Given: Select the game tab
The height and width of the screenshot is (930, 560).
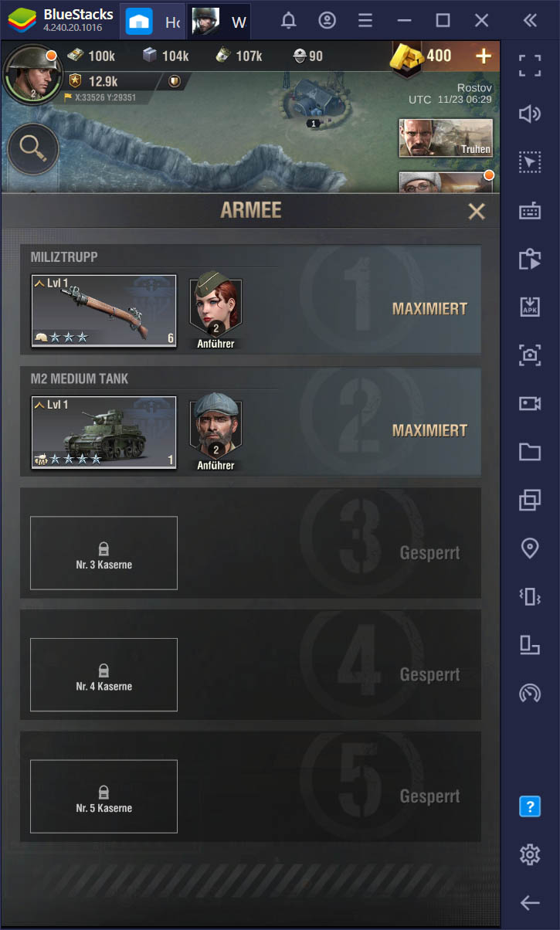Looking at the screenshot, I should coord(219,22).
